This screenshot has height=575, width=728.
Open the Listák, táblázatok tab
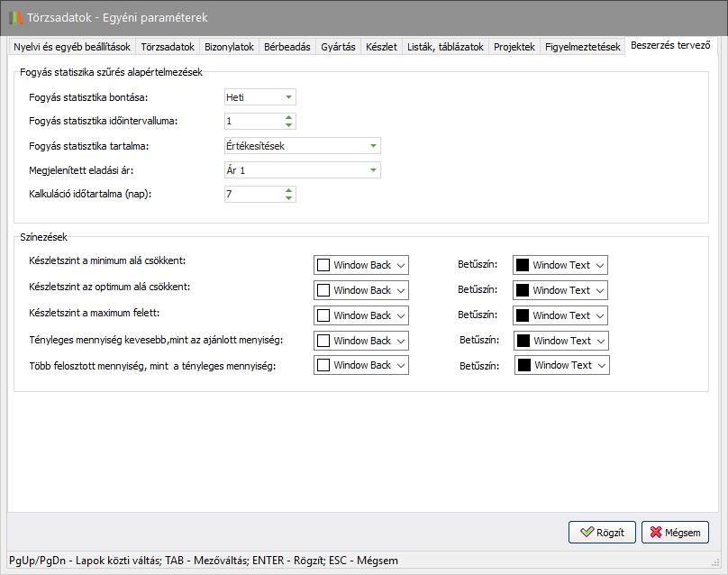pyautogui.click(x=446, y=47)
